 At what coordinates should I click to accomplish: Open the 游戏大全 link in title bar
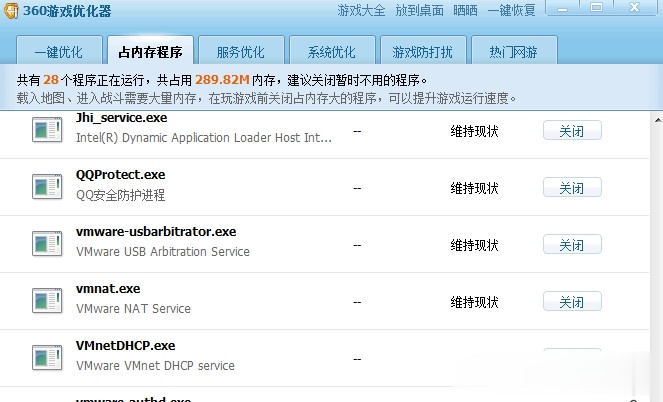[362, 10]
